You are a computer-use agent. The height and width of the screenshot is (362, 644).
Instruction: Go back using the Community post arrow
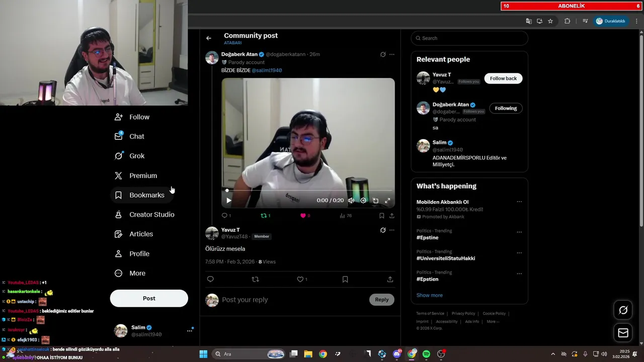(209, 38)
